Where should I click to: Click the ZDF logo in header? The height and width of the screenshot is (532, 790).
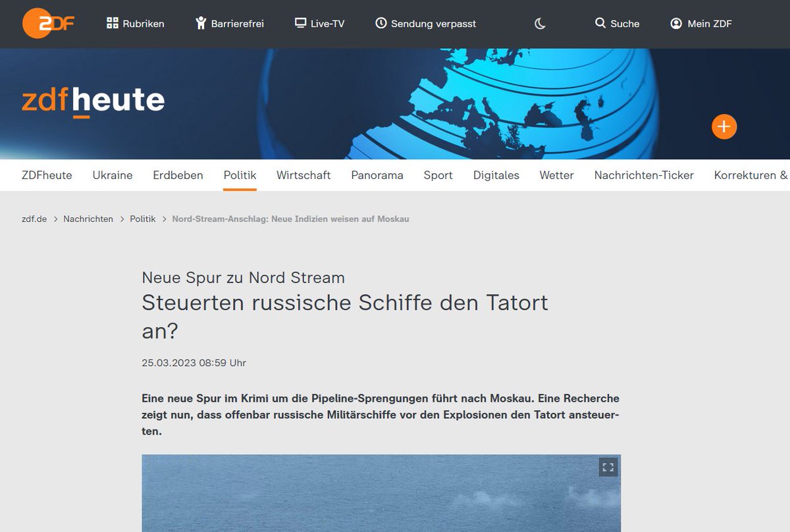tap(48, 24)
